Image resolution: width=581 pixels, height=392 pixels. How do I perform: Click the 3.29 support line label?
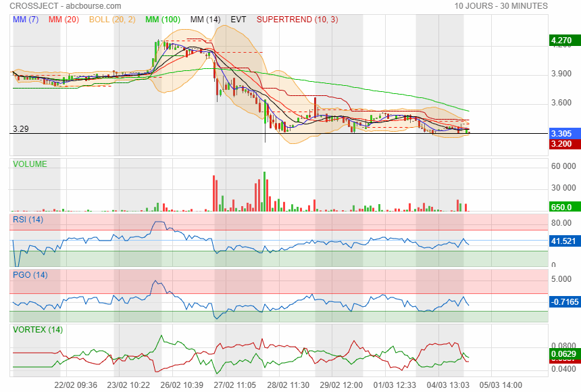tap(21, 128)
